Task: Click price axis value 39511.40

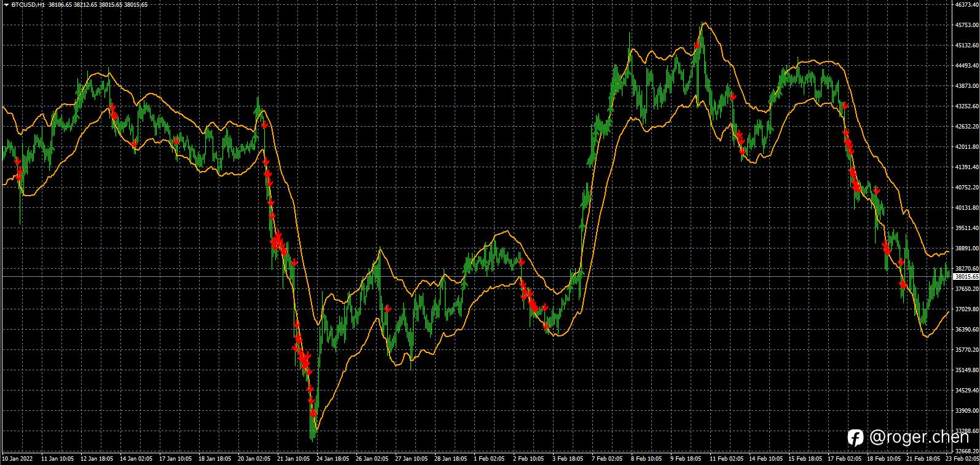Action: click(966, 228)
